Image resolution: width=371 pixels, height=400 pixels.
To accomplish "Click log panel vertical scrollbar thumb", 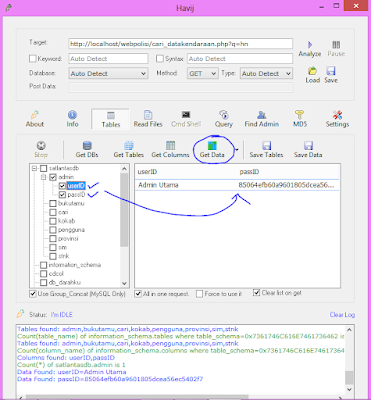I will tap(349, 377).
